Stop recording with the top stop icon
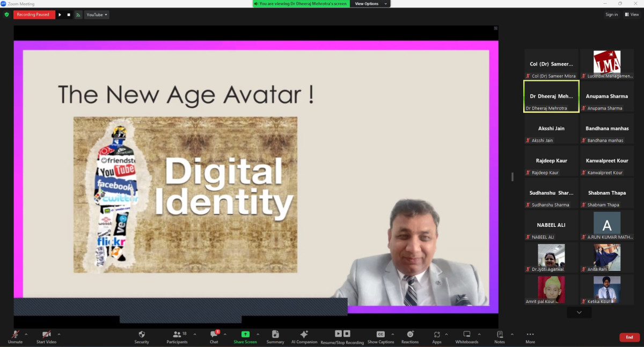The width and height of the screenshot is (644, 347). (69, 15)
